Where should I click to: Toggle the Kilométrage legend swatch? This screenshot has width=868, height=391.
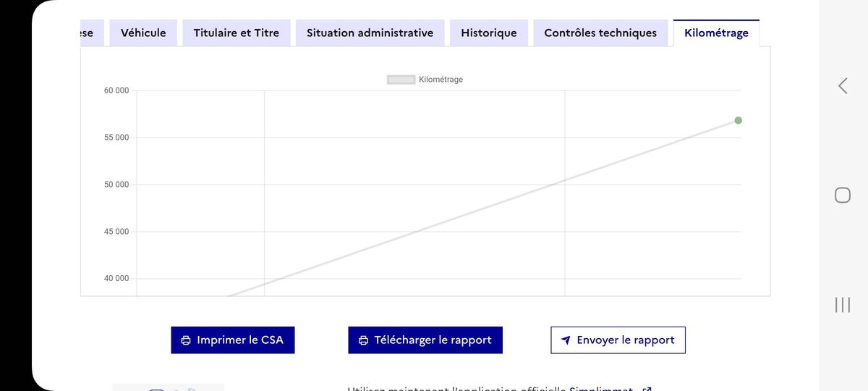click(x=401, y=80)
